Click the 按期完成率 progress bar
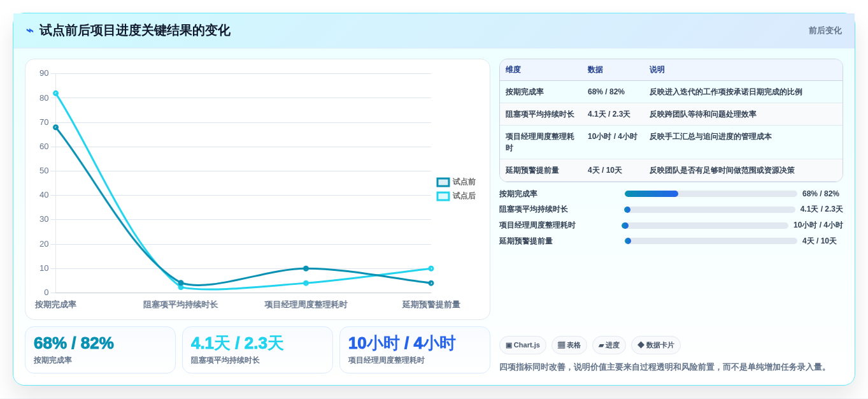The width and height of the screenshot is (868, 399). (x=711, y=194)
